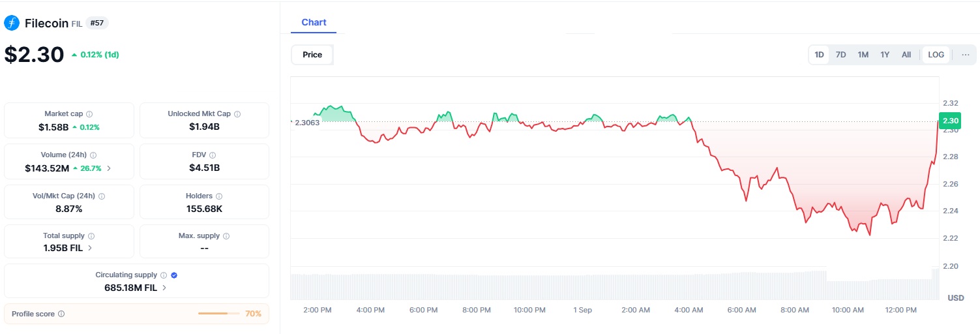Click the Circulating supply info icon
Image resolution: width=980 pixels, height=334 pixels.
(164, 275)
